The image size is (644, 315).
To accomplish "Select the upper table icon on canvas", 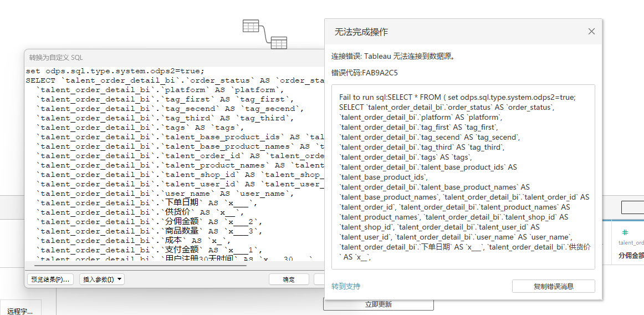I will pos(251,26).
